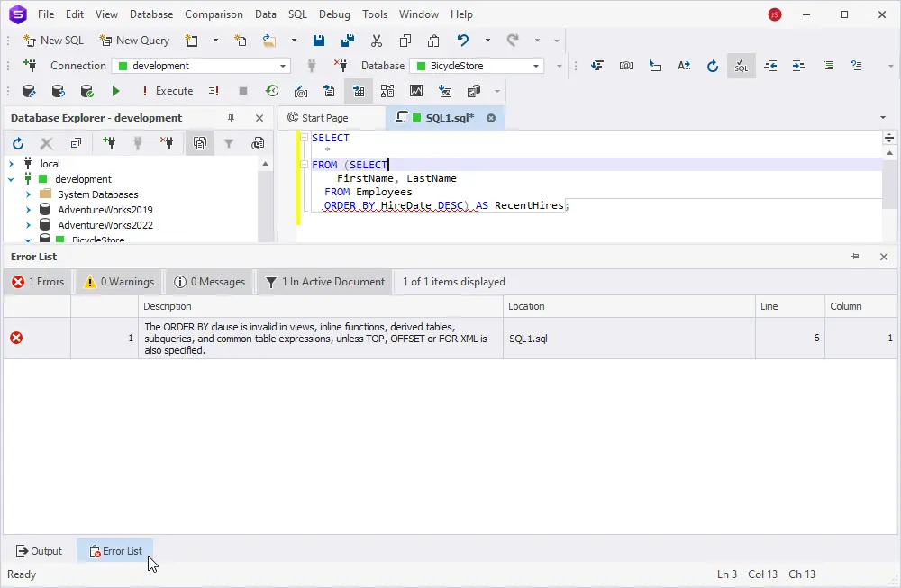Click the Undo arrow icon
The width and height of the screenshot is (901, 588).
(x=463, y=41)
